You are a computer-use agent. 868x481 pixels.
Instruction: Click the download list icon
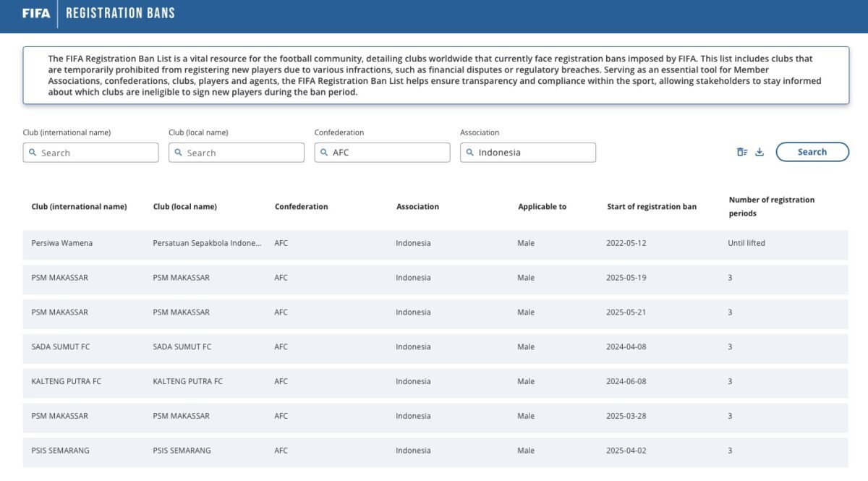pos(759,152)
